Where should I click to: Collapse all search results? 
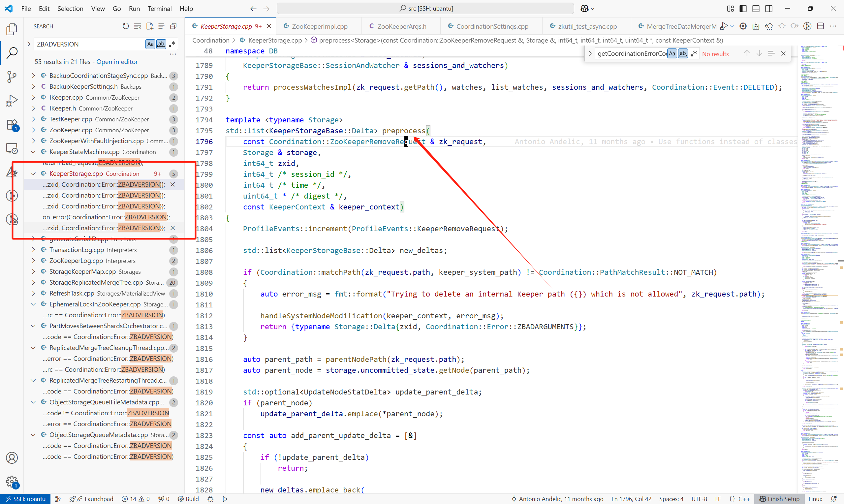pos(173,26)
